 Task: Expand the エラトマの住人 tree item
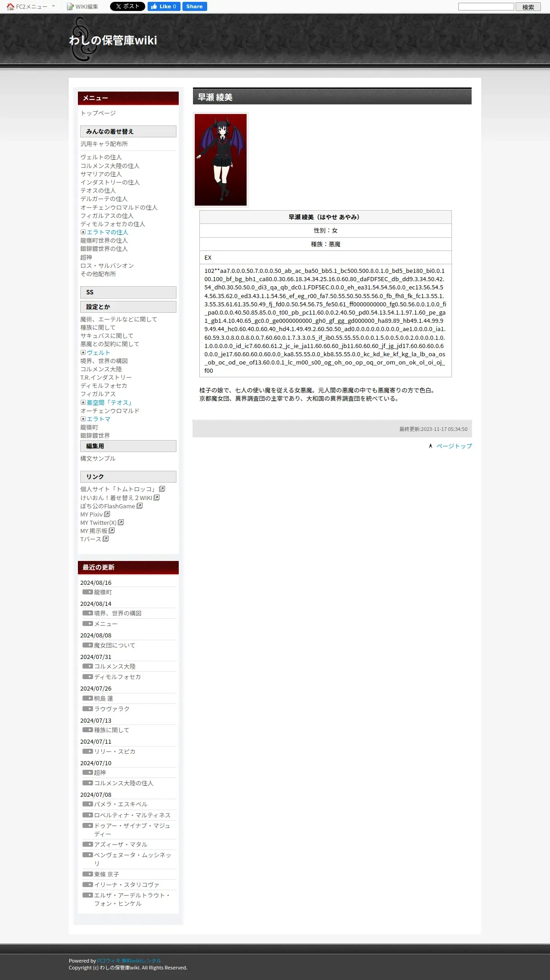(x=83, y=232)
